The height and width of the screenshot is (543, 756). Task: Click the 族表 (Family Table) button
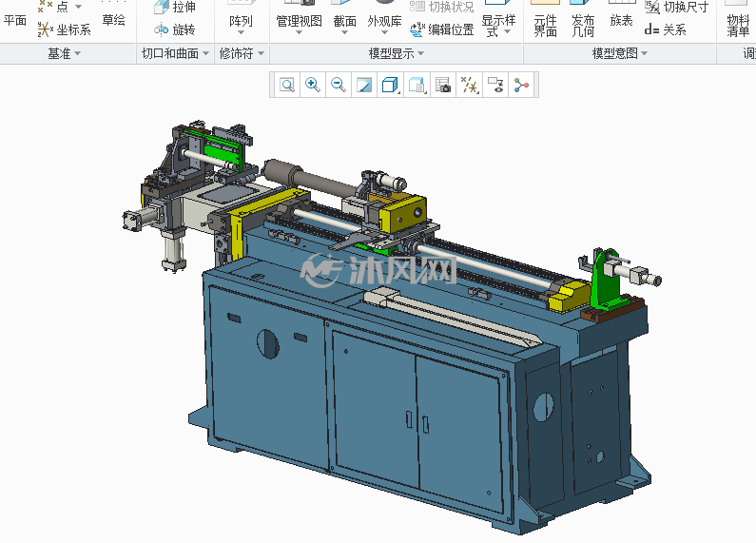point(621,20)
